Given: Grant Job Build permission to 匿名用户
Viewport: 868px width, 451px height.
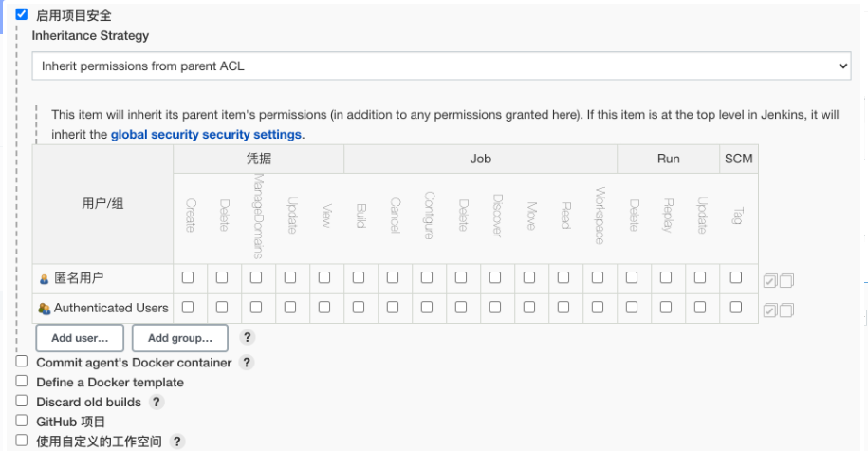Looking at the screenshot, I should [x=359, y=278].
